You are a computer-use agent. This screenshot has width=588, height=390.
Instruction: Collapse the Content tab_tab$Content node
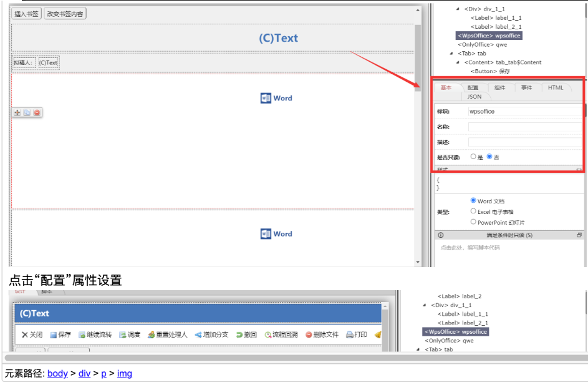coord(458,62)
